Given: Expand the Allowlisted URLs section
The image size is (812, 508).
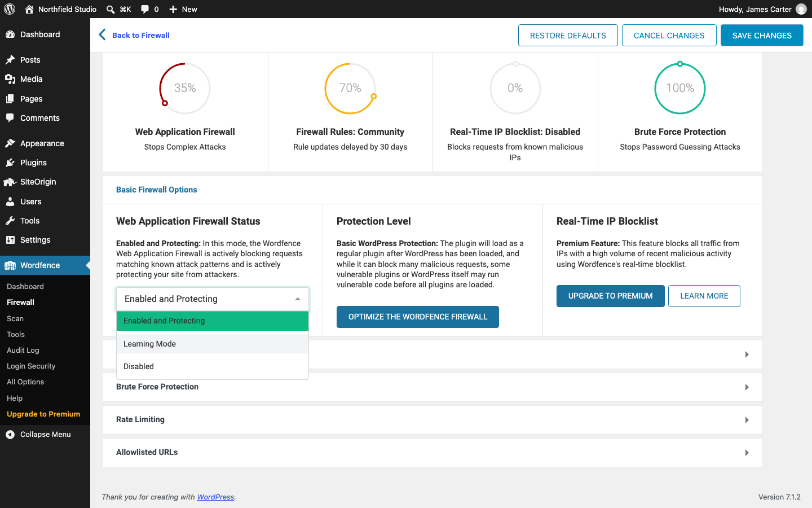Looking at the screenshot, I should point(433,452).
